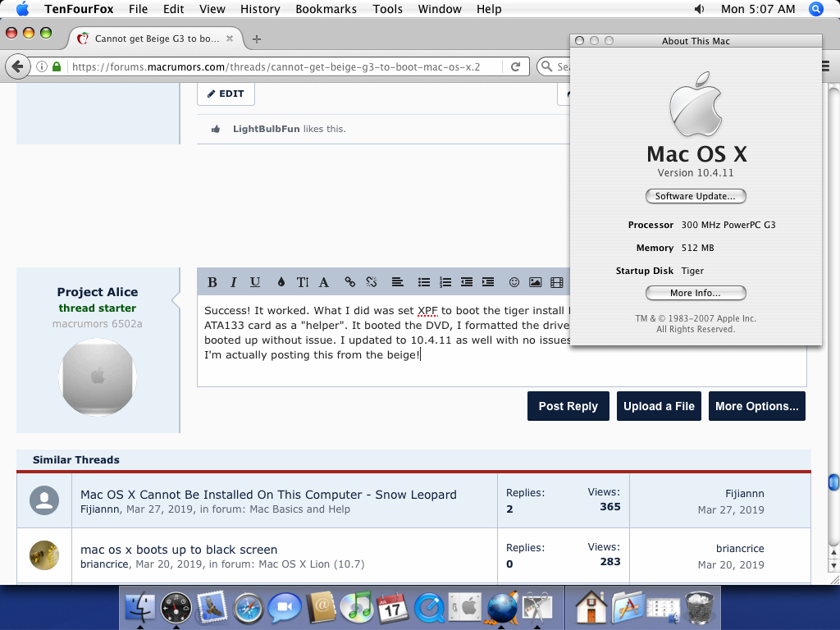The height and width of the screenshot is (630, 840).
Task: Click the EDIT button on the post
Action: [226, 94]
